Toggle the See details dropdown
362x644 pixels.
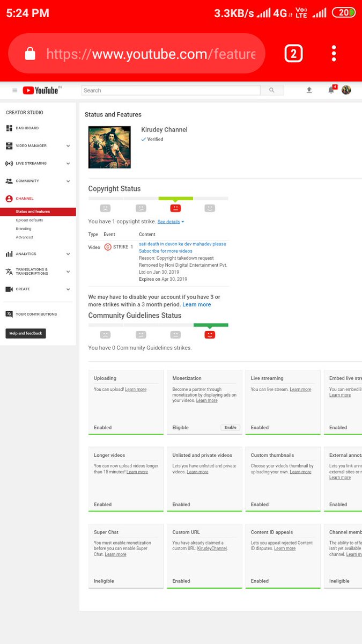171,222
